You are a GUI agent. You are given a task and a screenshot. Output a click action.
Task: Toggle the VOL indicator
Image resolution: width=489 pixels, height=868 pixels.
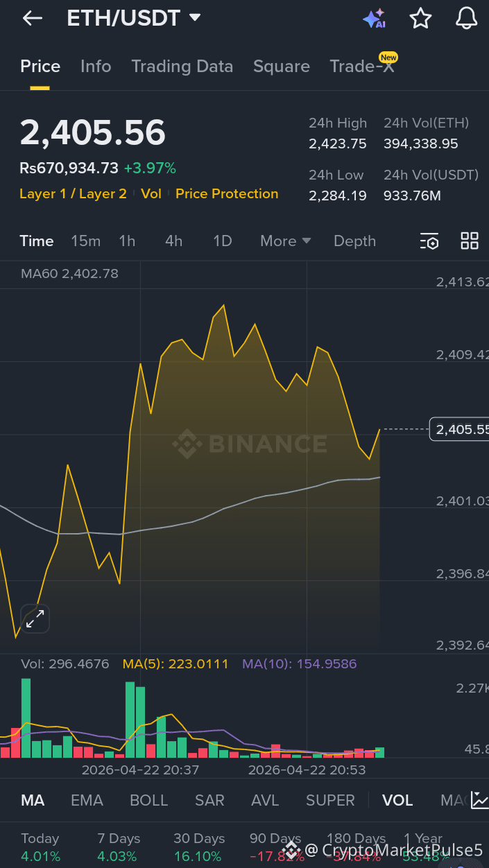coord(397,801)
